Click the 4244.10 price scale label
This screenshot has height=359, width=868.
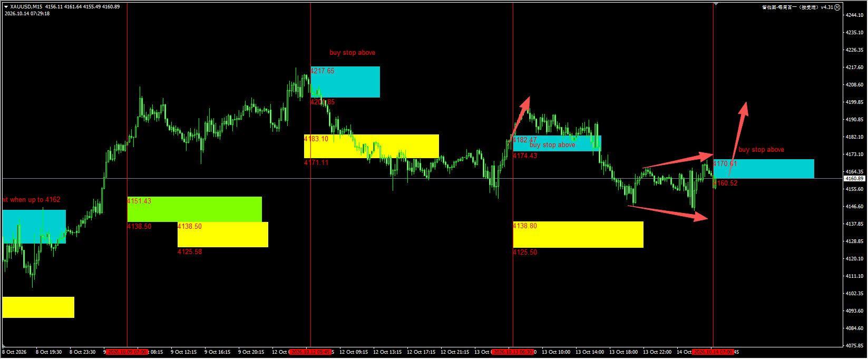coord(854,15)
